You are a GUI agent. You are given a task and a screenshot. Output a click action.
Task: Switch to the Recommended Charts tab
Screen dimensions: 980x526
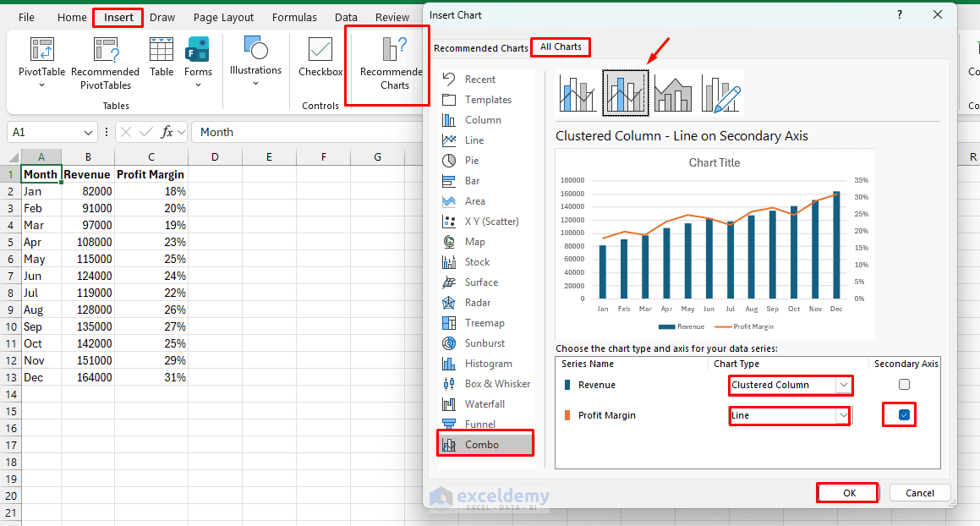click(480, 48)
